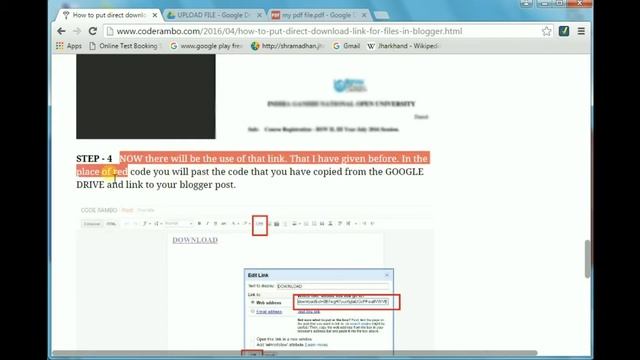Viewport: 640px width, 360px height.
Task: Open the green checkmark extension icon
Action: pyautogui.click(x=564, y=31)
